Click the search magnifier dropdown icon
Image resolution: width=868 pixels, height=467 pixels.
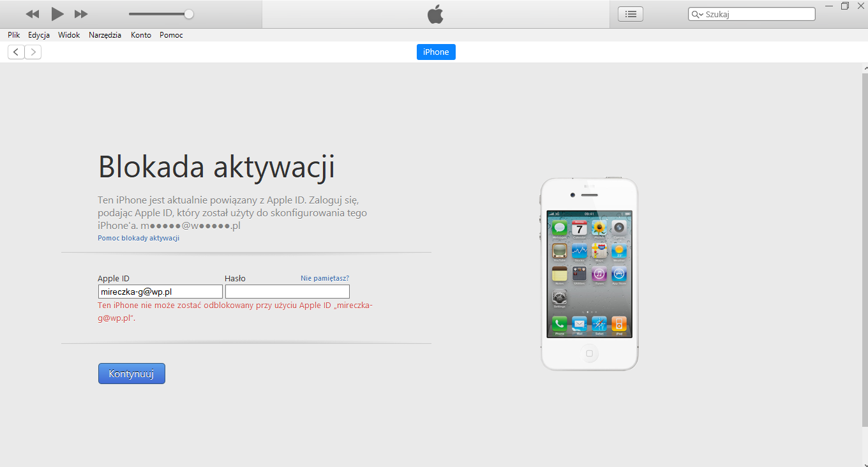[x=697, y=14]
